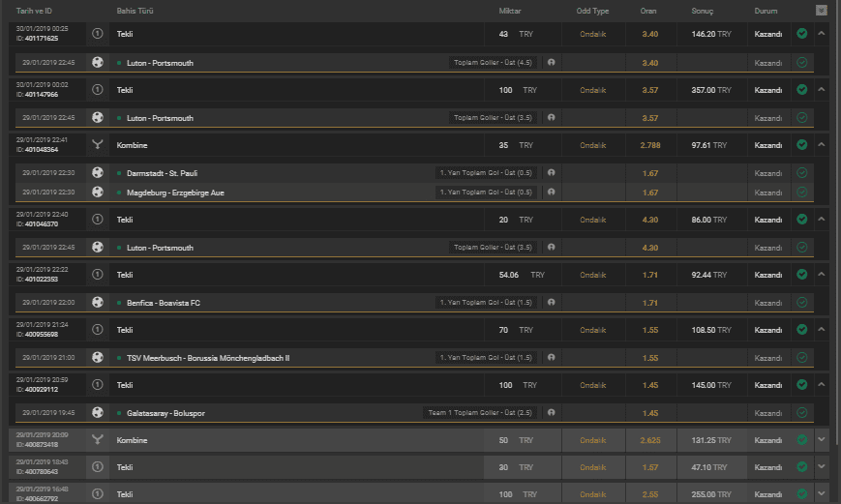The width and height of the screenshot is (841, 504).
Task: Open the Luton - Portsmouth match at odds 4.30
Action: (x=160, y=248)
